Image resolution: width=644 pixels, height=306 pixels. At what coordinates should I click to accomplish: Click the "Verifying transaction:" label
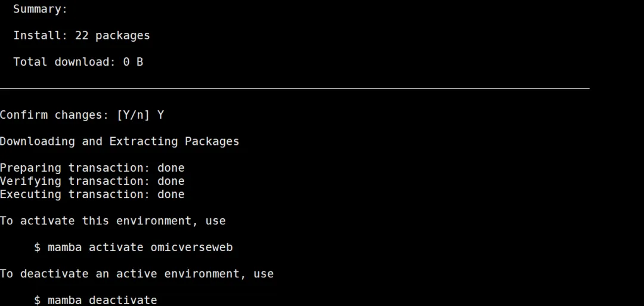[75, 181]
